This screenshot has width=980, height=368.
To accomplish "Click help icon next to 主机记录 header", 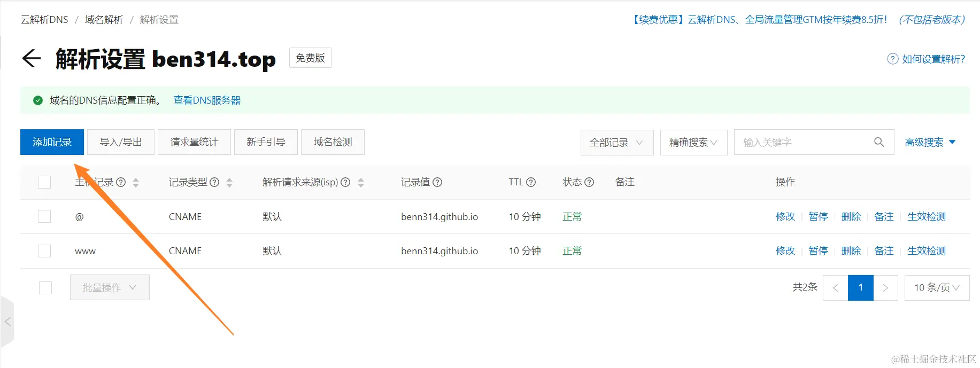I will (x=121, y=182).
